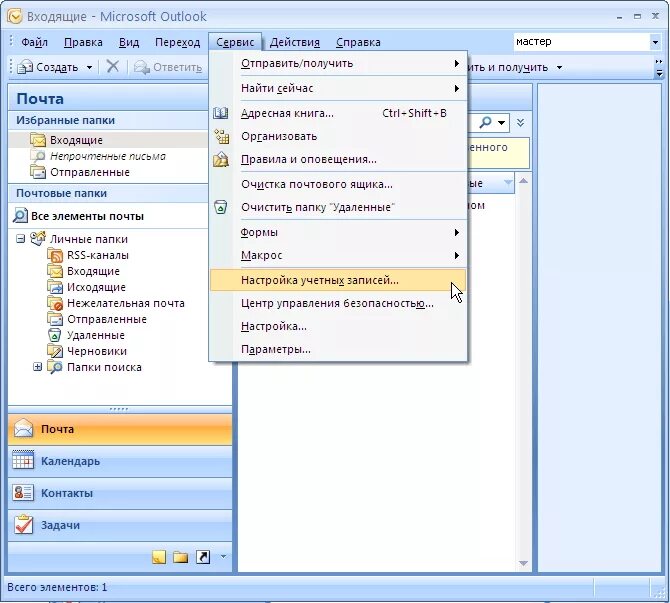Click the Удаленные trash folder icon
Image resolution: width=670 pixels, height=603 pixels.
pos(54,335)
